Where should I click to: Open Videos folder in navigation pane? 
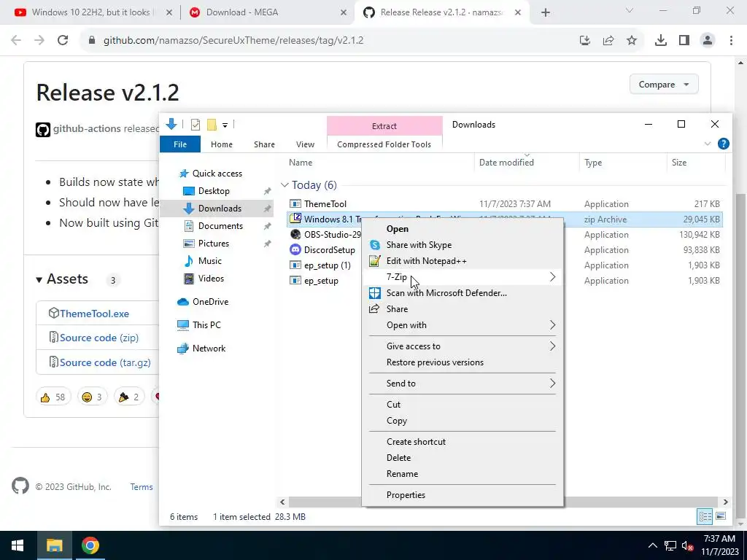(x=211, y=279)
